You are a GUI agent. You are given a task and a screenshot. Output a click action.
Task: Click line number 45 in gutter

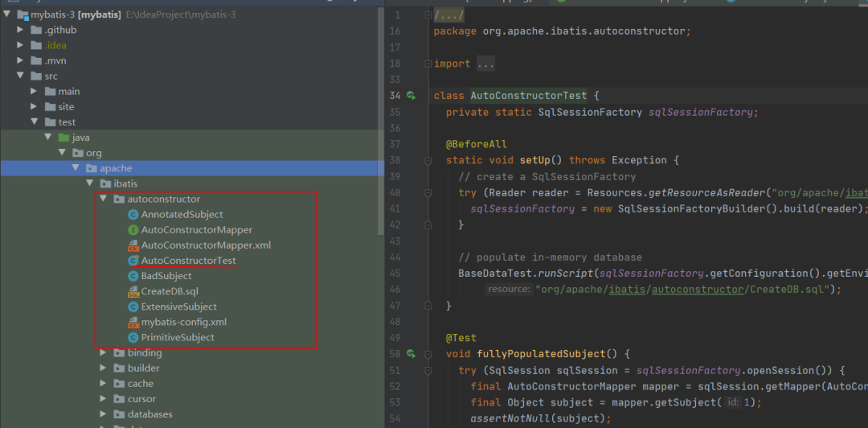click(394, 274)
